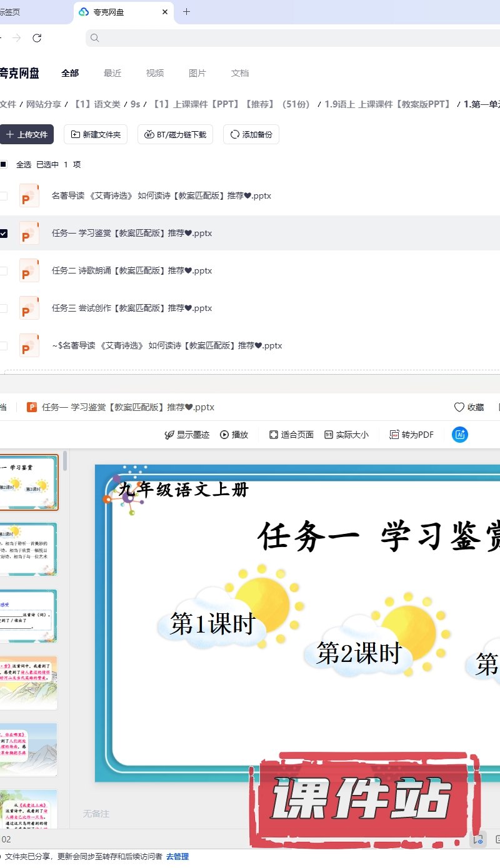Click the slide thumbnail panel scrollbar
Screen dimensions: 500x868
coord(64,462)
